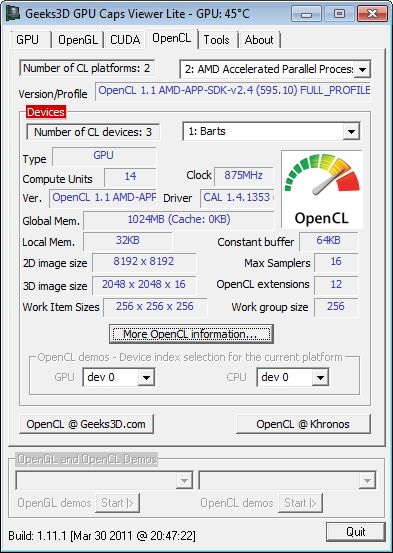Start the OpenCL demos
The width and height of the screenshot is (393, 553).
click(x=300, y=503)
